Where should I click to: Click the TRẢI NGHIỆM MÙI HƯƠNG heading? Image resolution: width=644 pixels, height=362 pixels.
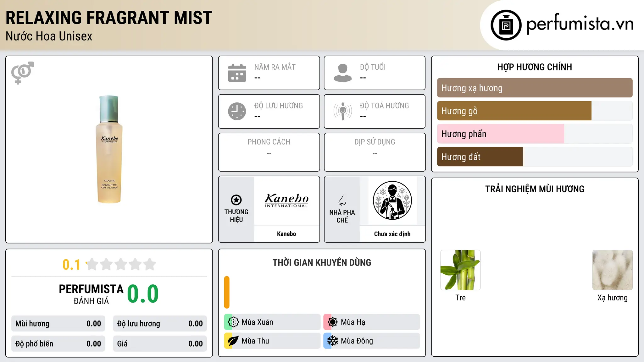pyautogui.click(x=535, y=189)
